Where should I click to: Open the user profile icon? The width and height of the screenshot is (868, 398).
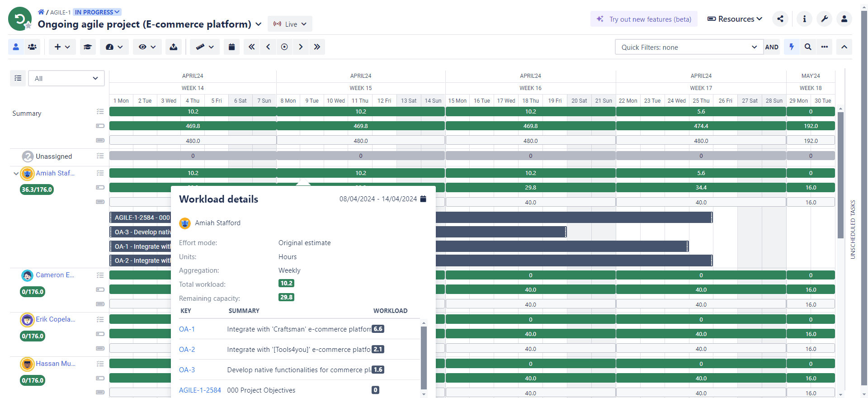pos(844,19)
